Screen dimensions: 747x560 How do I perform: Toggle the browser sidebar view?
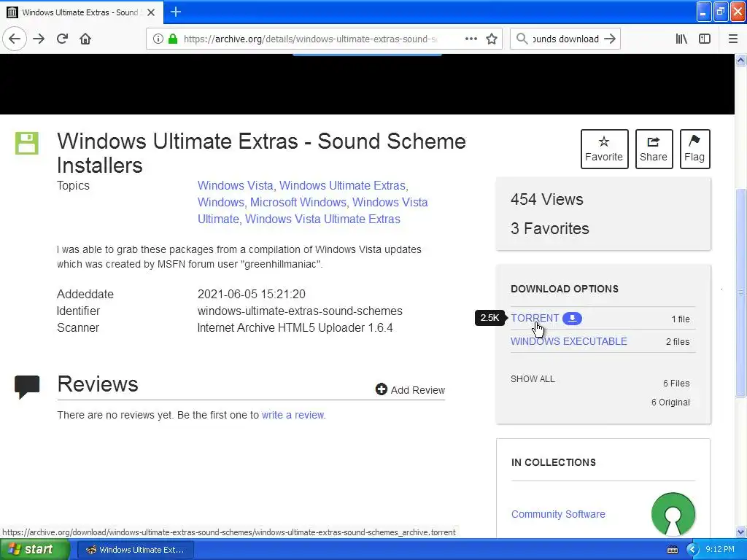click(x=705, y=39)
